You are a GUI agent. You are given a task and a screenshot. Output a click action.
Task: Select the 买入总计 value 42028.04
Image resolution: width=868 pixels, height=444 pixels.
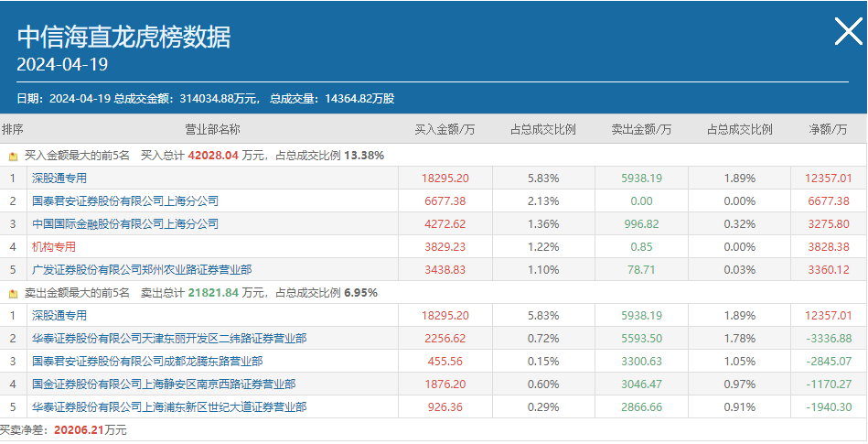click(213, 156)
